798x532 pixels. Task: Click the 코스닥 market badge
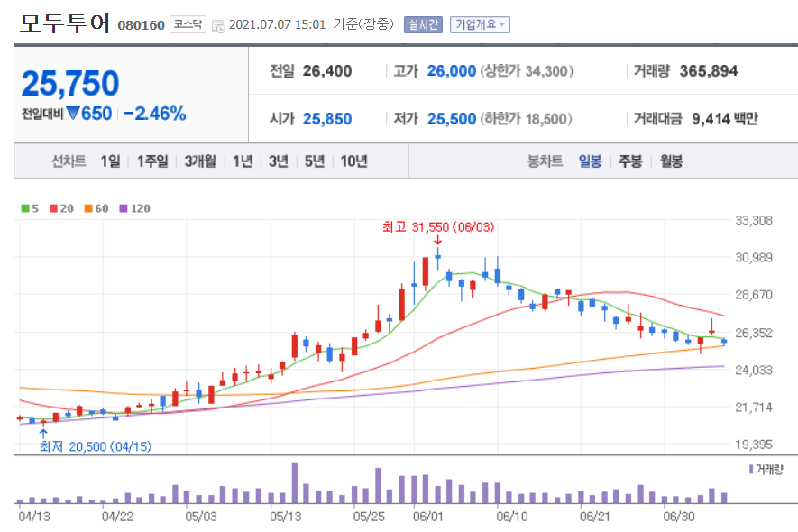click(x=188, y=24)
